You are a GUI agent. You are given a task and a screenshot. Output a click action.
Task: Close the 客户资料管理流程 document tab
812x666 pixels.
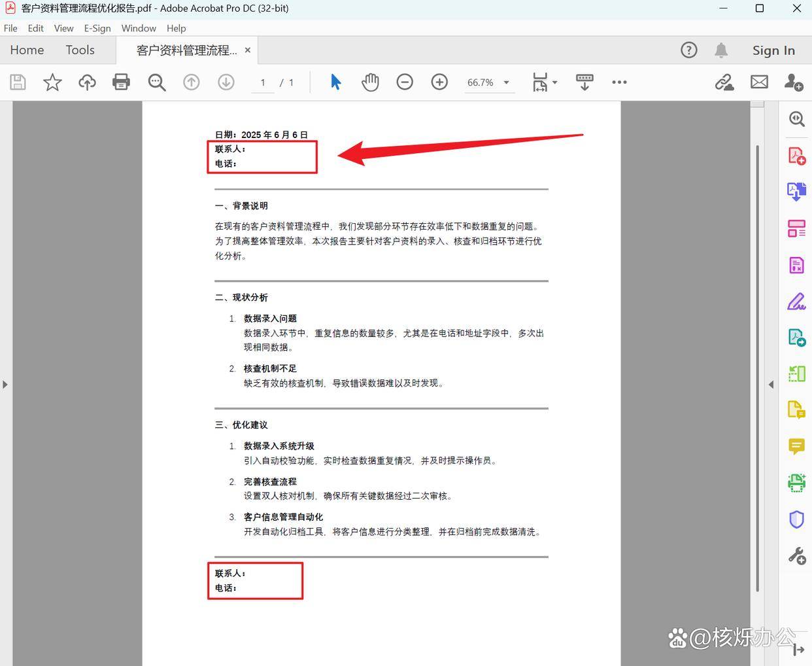coord(248,50)
